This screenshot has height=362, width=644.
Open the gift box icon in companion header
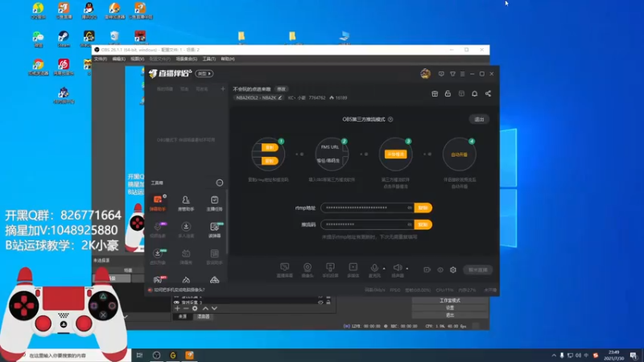click(435, 93)
